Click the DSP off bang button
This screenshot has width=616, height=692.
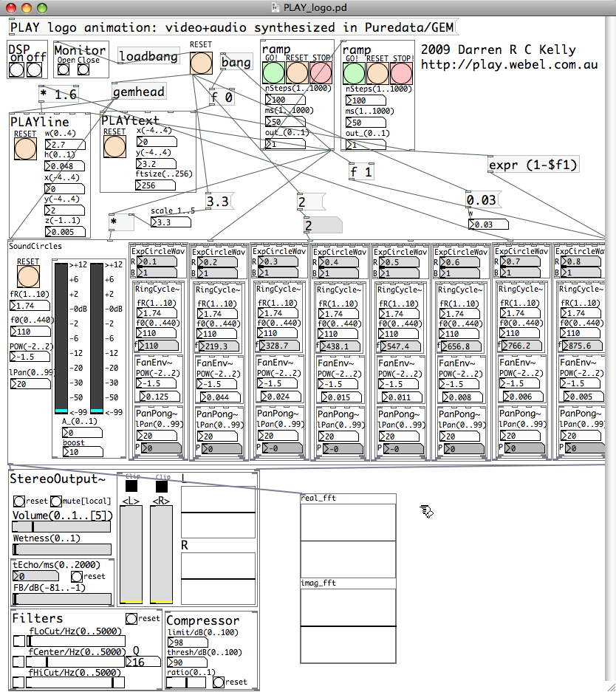click(x=34, y=70)
